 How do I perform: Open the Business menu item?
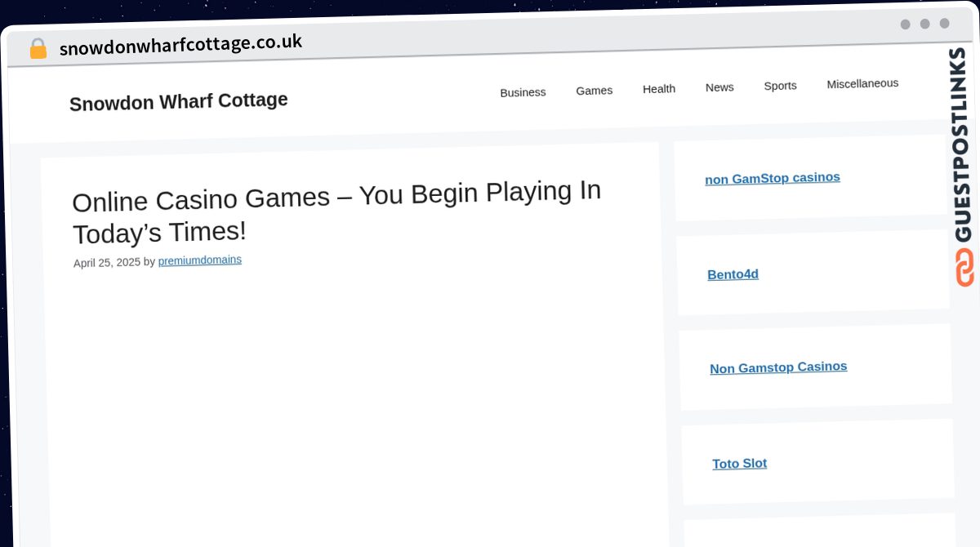pos(523,92)
